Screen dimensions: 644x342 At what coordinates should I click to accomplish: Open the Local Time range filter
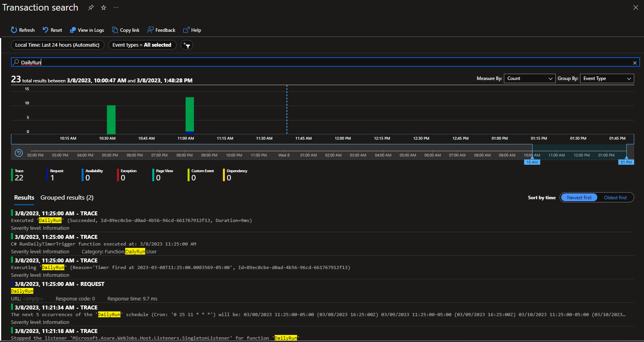58,45
